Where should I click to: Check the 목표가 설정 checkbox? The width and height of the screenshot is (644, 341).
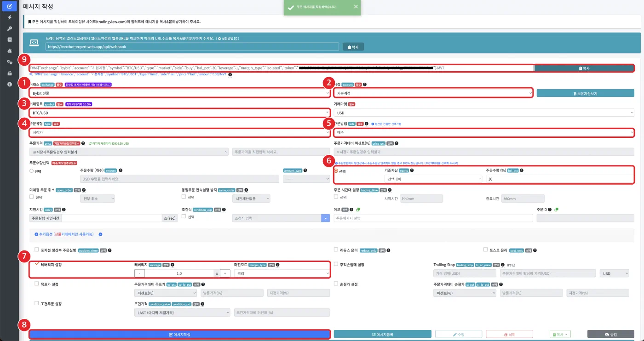tap(36, 284)
